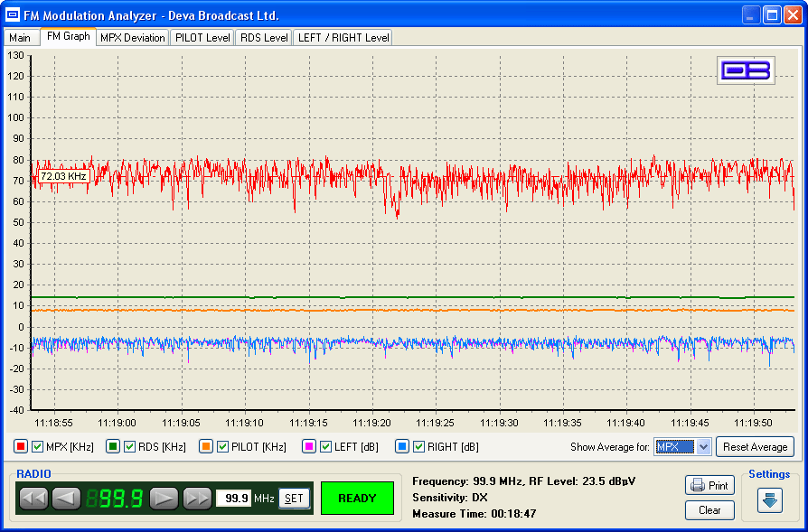The width and height of the screenshot is (808, 532).
Task: Click the Print button with printer icon
Action: point(709,485)
